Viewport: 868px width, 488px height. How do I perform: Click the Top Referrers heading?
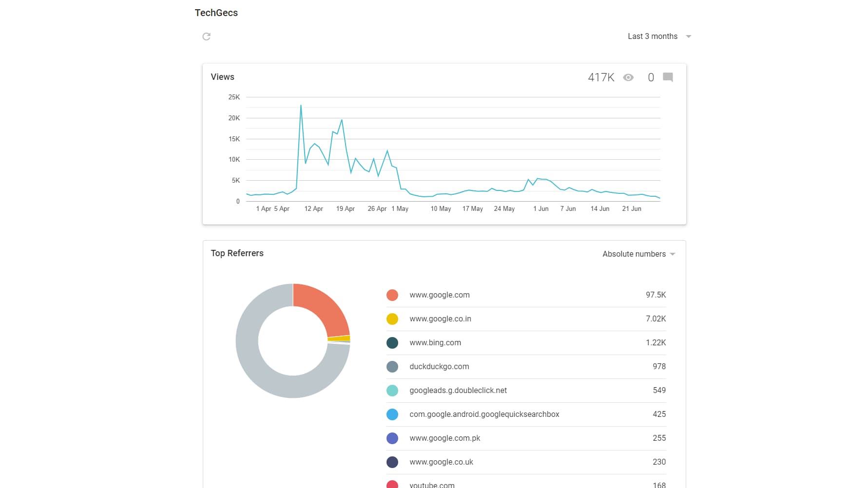[237, 253]
